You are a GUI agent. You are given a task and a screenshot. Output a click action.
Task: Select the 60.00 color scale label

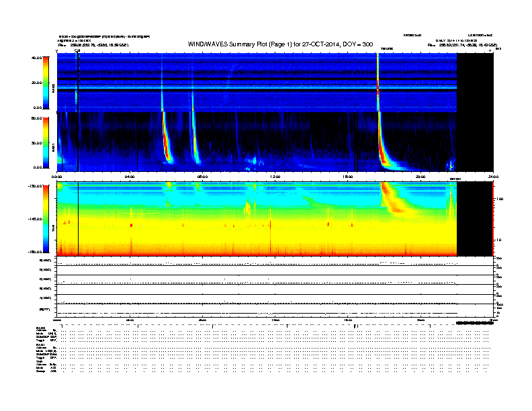[x=36, y=118]
